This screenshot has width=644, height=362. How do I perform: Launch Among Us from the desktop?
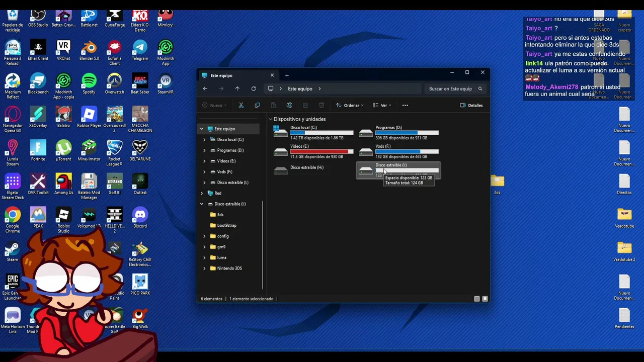pyautogui.click(x=63, y=184)
